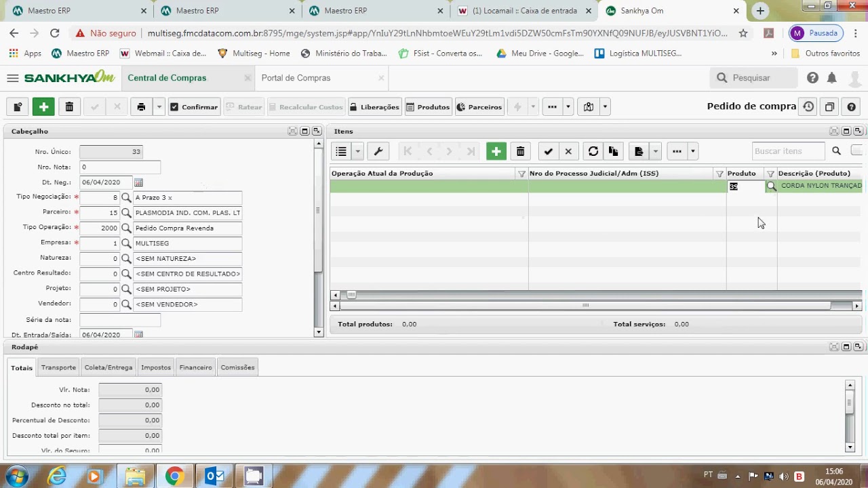Maximize the Rodapé panel
Viewport: 868px width, 488px height.
pyautogui.click(x=846, y=347)
